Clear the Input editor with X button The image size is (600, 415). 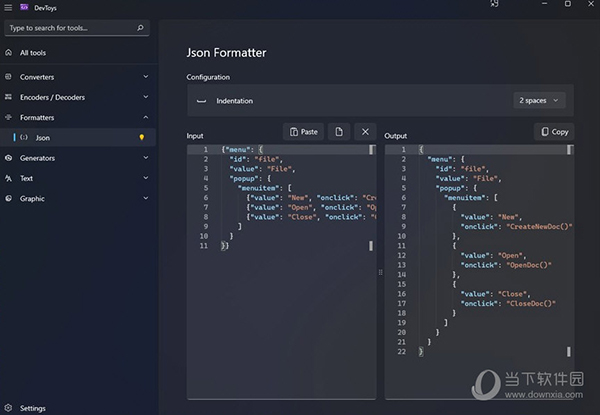click(365, 132)
